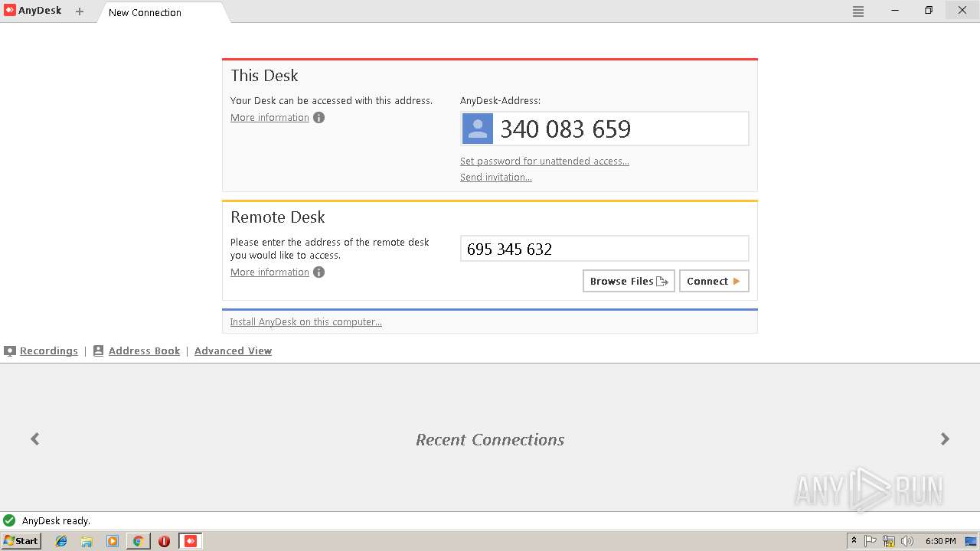This screenshot has height=551, width=980.
Task: Open the AnyDesk hamburger menu
Action: (x=858, y=11)
